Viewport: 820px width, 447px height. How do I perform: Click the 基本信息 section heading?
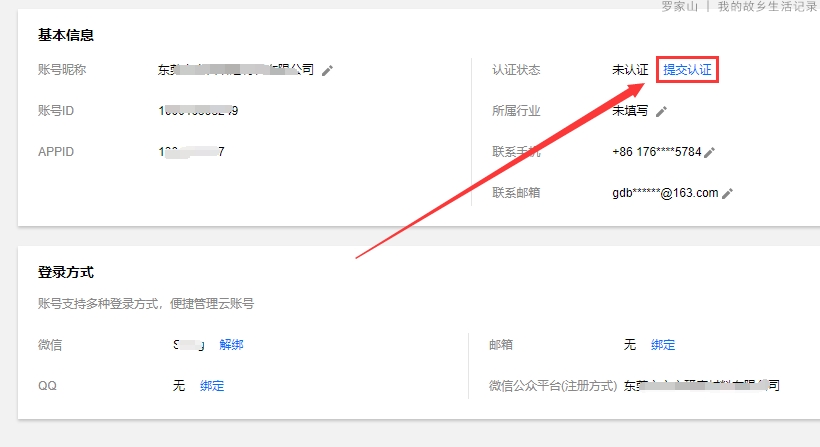[x=66, y=35]
